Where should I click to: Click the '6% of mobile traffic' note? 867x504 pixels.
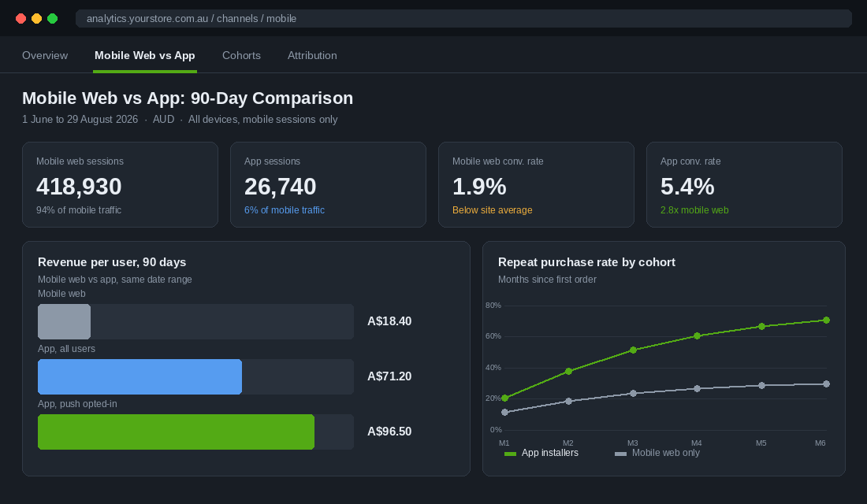(x=285, y=210)
